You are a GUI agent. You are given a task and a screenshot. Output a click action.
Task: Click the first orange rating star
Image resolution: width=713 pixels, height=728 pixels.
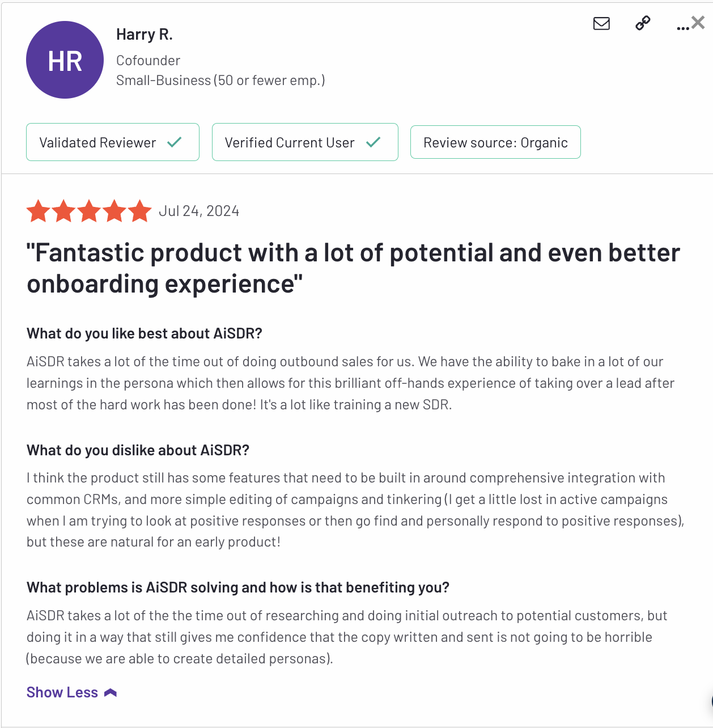pyautogui.click(x=39, y=211)
